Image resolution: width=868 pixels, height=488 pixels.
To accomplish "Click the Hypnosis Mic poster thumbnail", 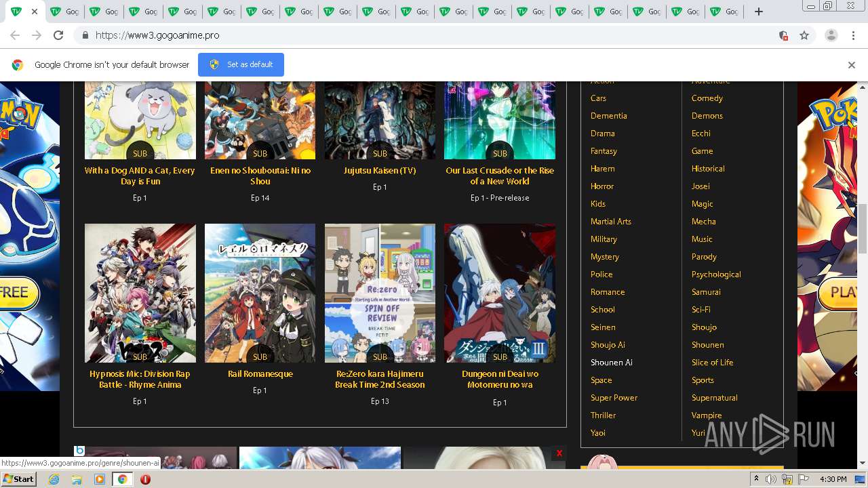I will click(140, 293).
